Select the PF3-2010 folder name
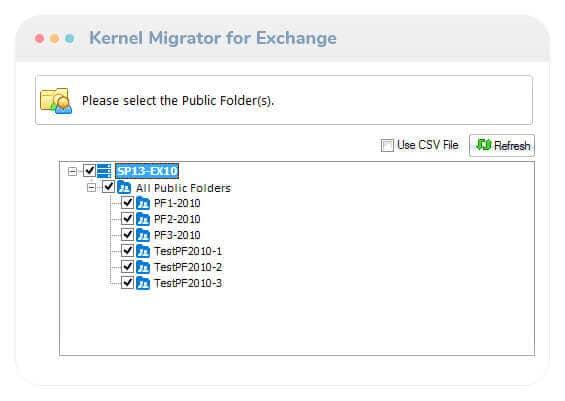The image size is (565, 401). click(177, 235)
